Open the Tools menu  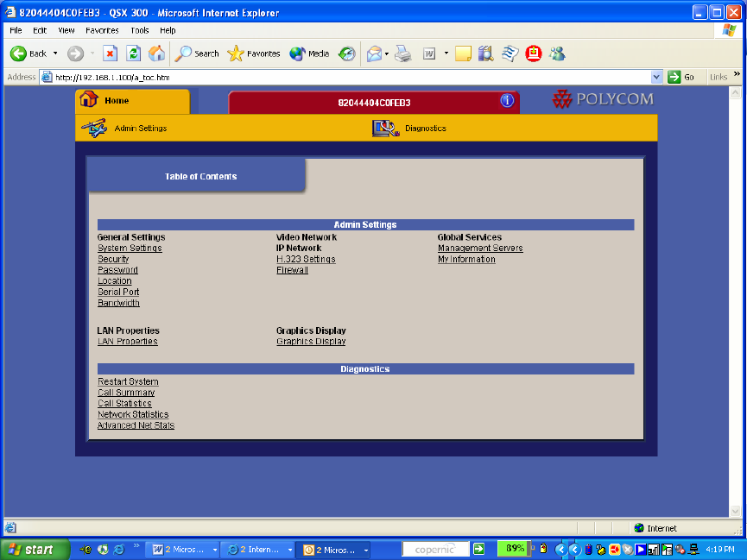[139, 30]
